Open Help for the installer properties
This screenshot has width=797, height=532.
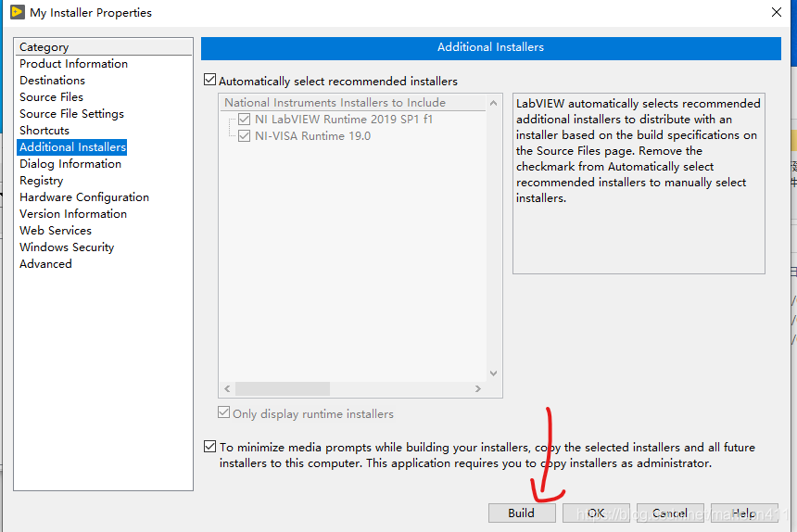[x=744, y=513]
